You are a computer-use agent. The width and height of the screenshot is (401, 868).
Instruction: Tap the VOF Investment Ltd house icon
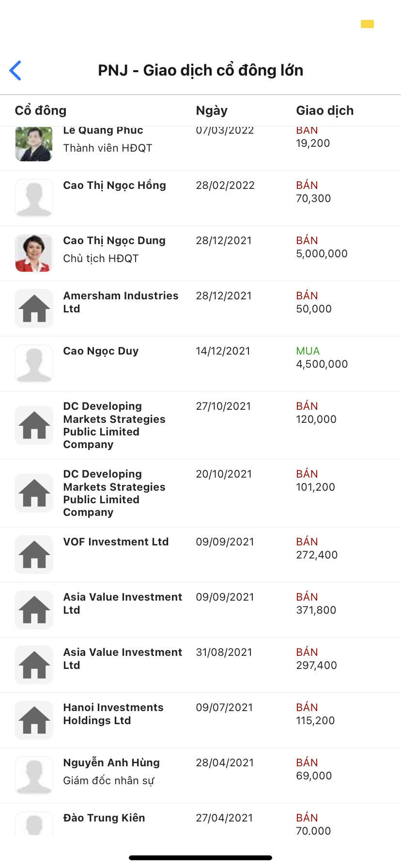(x=34, y=555)
